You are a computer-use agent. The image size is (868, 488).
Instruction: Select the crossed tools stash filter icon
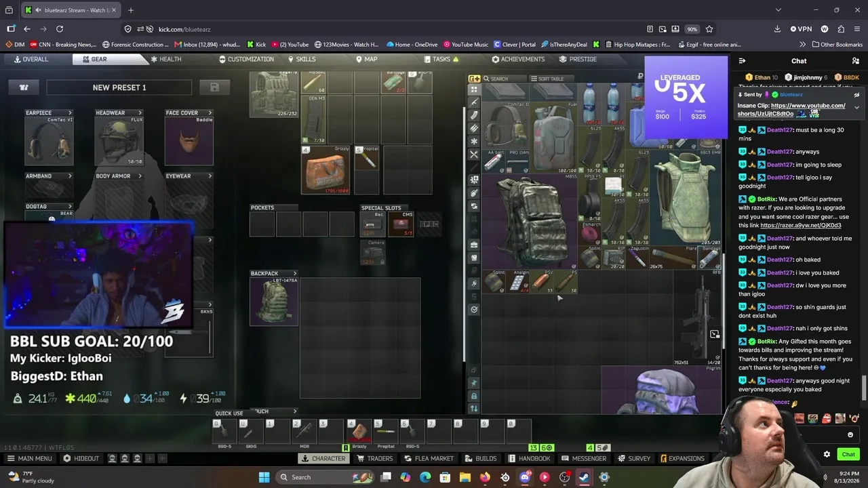click(x=474, y=155)
